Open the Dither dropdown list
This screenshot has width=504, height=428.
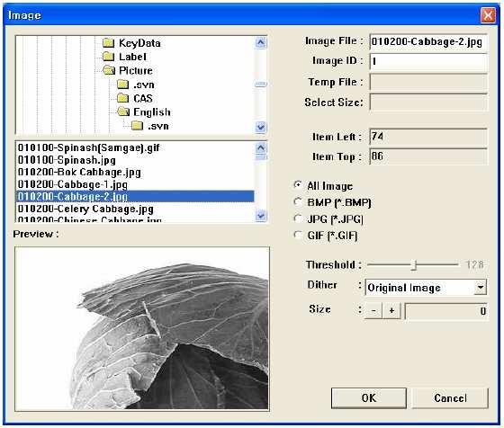(x=481, y=287)
